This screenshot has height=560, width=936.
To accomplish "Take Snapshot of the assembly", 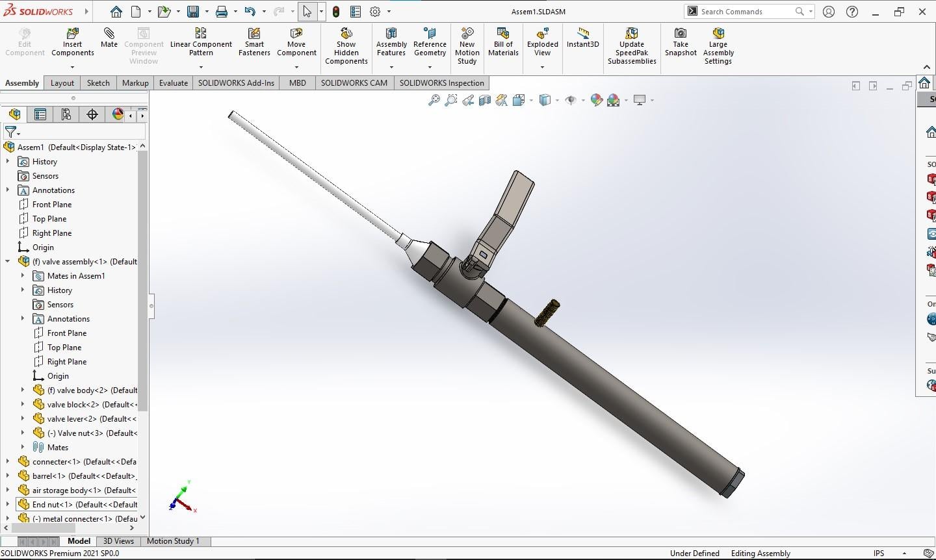I will coord(681,42).
